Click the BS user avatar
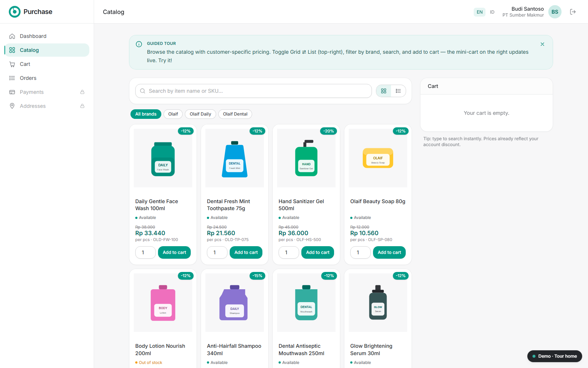Screen dimensions: 588x368 [x=555, y=12]
